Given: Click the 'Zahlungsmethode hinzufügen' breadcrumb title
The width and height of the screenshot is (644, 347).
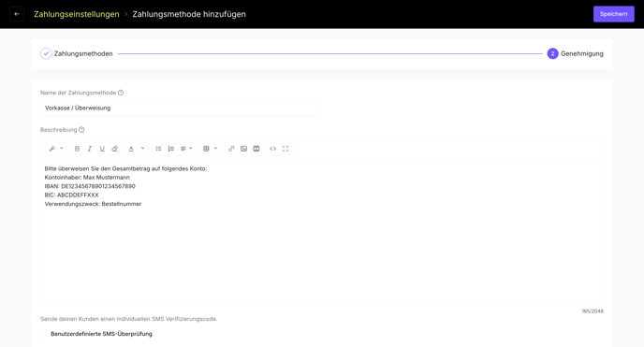Looking at the screenshot, I should pos(189,14).
